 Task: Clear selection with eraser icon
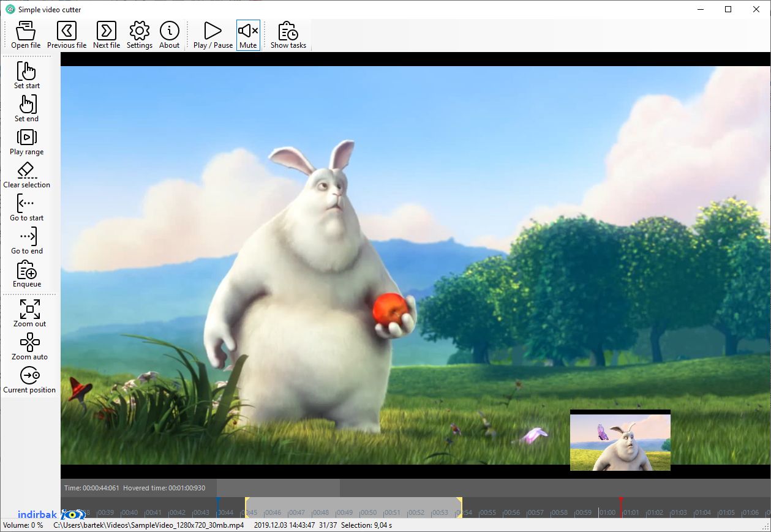pos(27,174)
